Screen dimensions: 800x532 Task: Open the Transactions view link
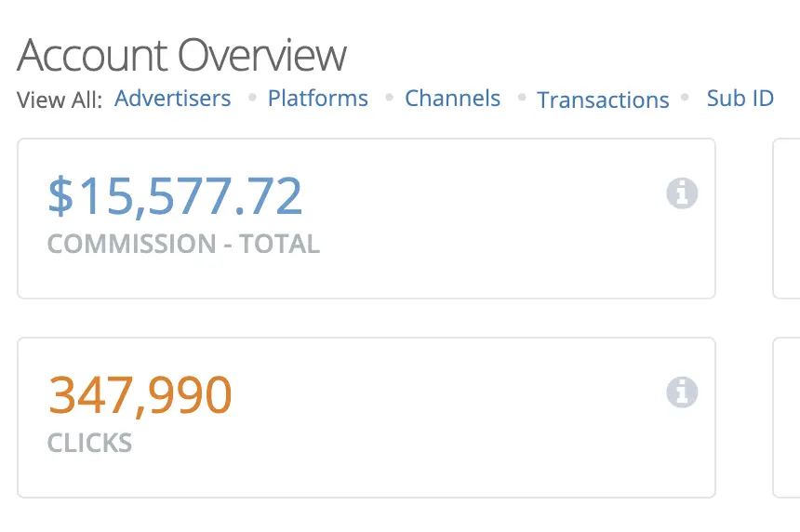(x=603, y=100)
